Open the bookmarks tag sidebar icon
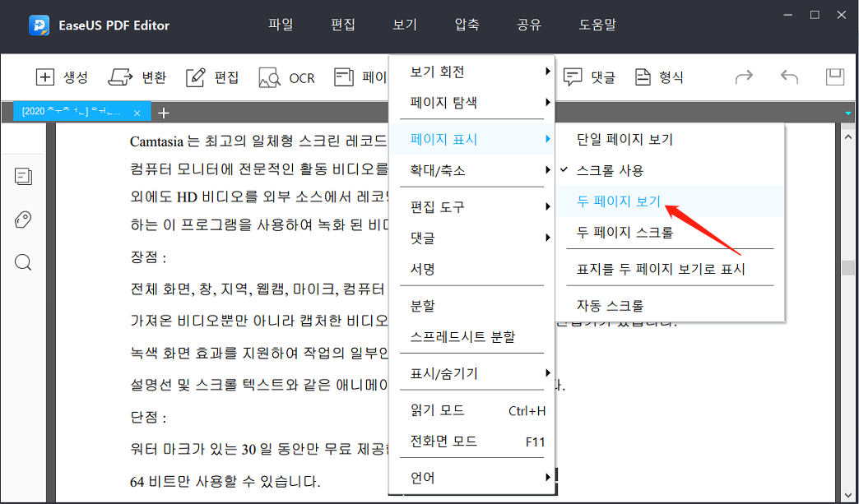The image size is (859, 504). [24, 220]
